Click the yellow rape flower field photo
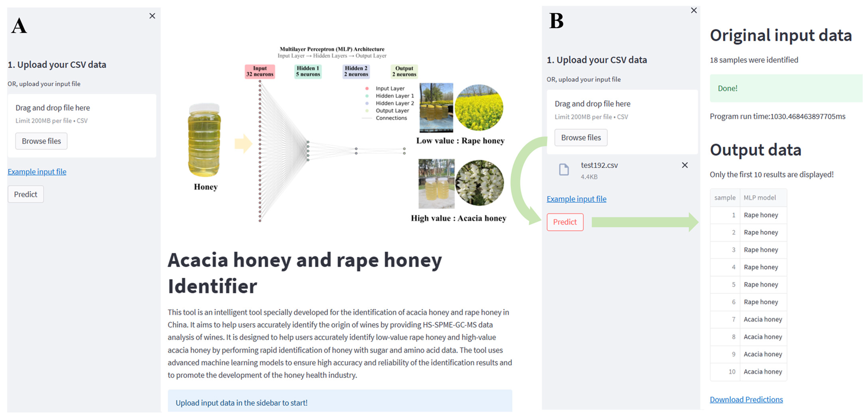 pyautogui.click(x=479, y=108)
